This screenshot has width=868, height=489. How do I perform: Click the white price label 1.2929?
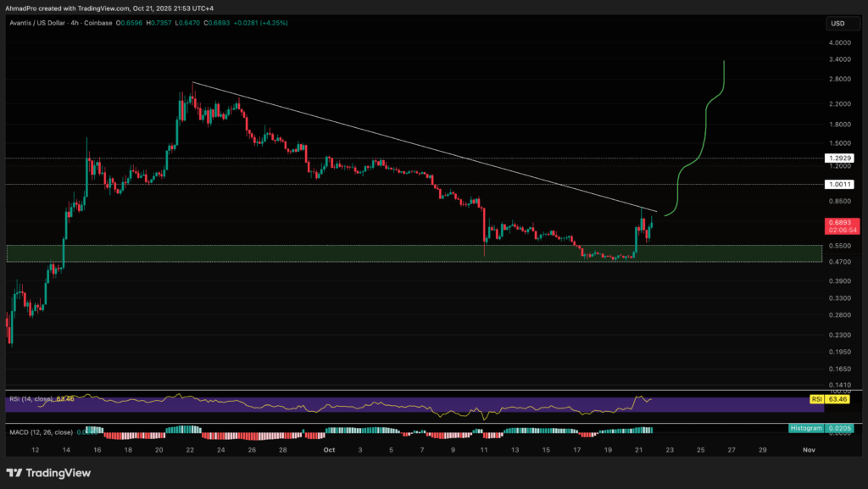pyautogui.click(x=841, y=158)
